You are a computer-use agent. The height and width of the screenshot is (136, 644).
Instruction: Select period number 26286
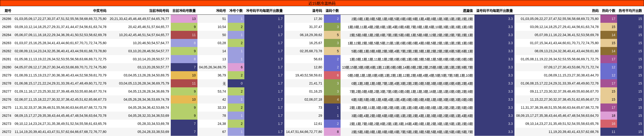[6, 19]
